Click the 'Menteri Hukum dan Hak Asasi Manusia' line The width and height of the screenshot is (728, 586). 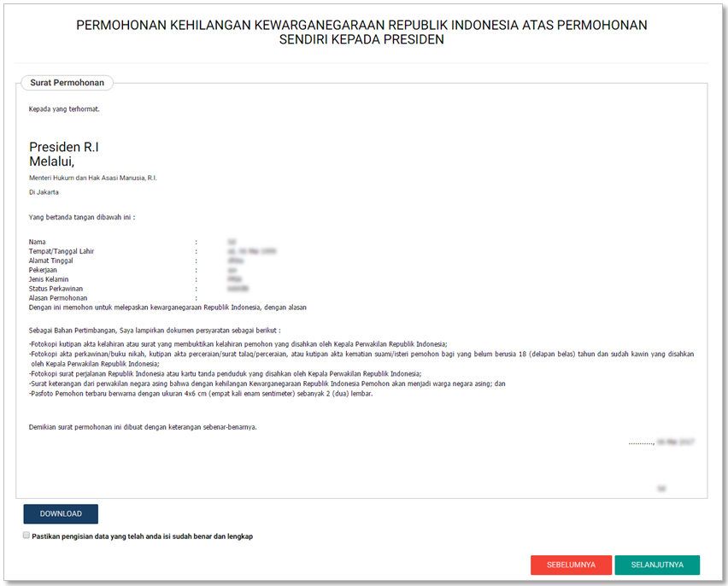(x=93, y=178)
